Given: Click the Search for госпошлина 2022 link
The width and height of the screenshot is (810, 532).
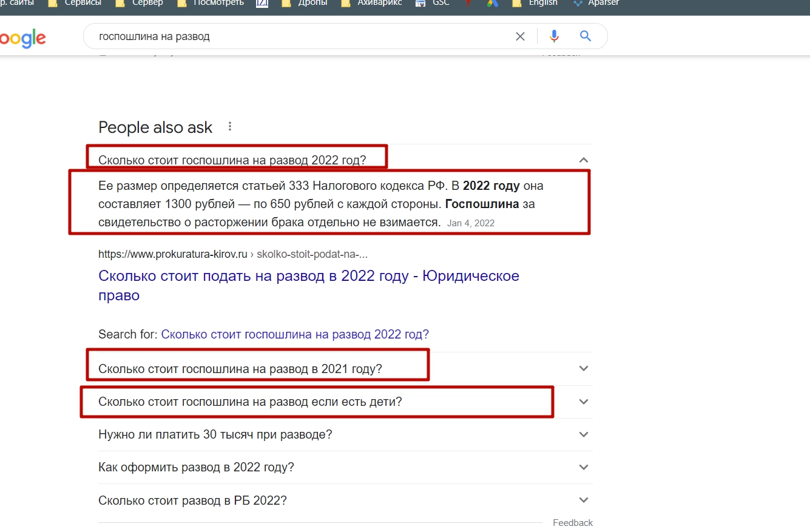Looking at the screenshot, I should (x=294, y=334).
